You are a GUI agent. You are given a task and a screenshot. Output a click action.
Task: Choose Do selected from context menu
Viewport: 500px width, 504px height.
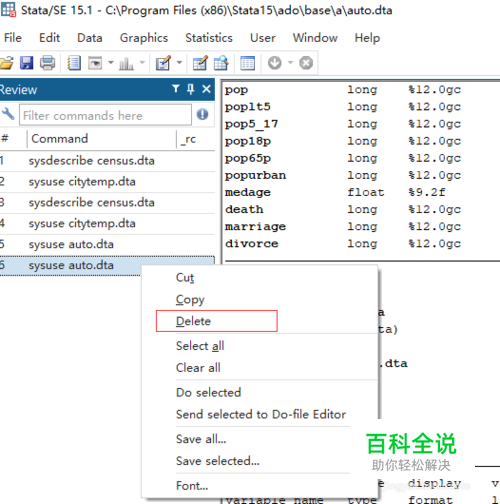[x=260, y=392]
